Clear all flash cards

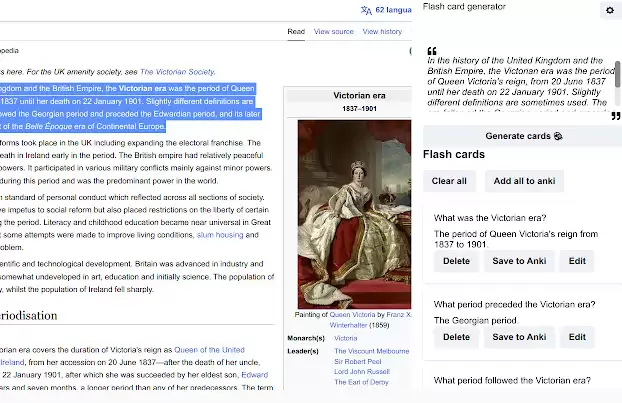pos(449,181)
